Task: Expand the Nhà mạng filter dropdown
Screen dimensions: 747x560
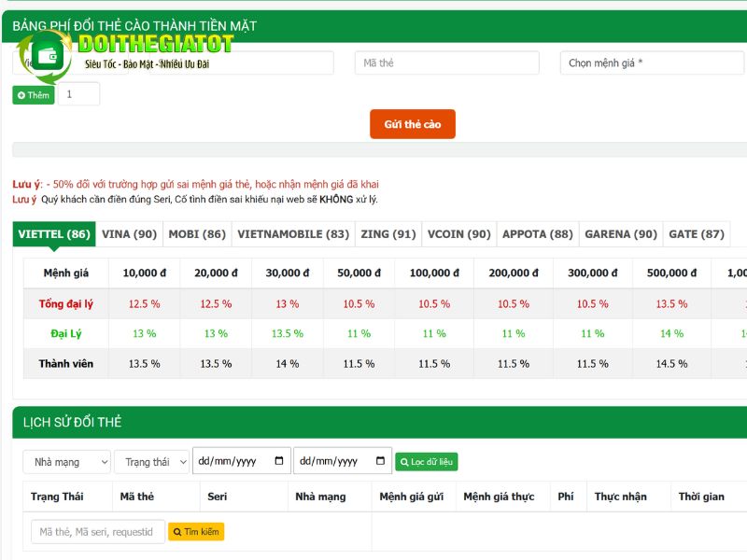Action: click(x=66, y=462)
